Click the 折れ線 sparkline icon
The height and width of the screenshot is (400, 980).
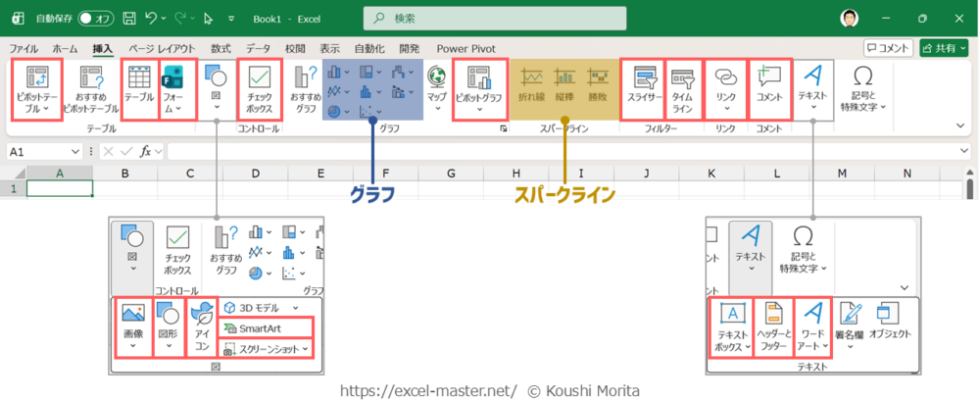pos(532,84)
